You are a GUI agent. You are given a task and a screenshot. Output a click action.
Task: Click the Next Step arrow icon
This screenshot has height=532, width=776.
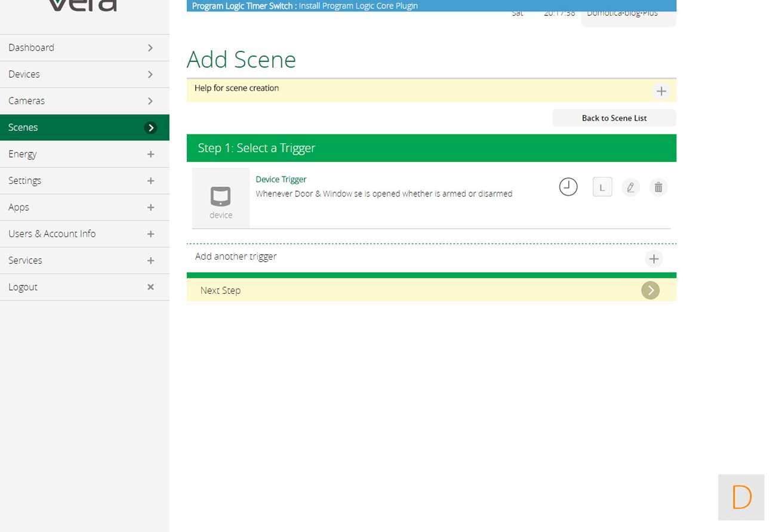pyautogui.click(x=650, y=290)
